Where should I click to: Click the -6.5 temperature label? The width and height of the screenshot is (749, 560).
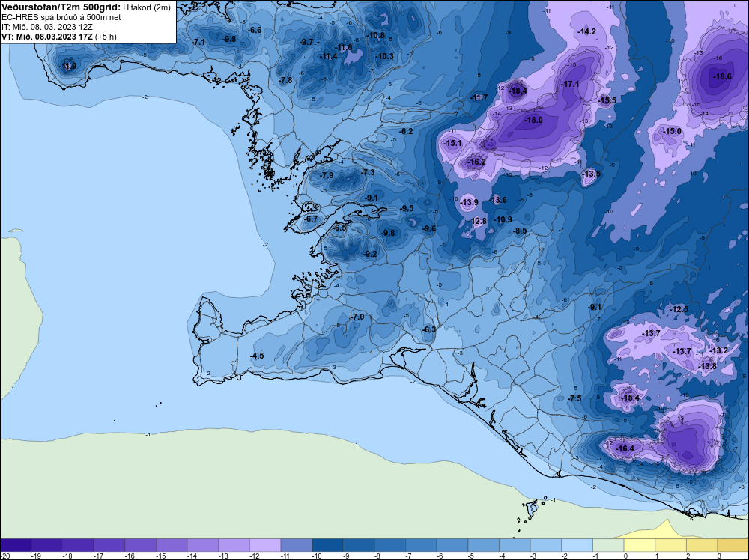click(x=339, y=228)
